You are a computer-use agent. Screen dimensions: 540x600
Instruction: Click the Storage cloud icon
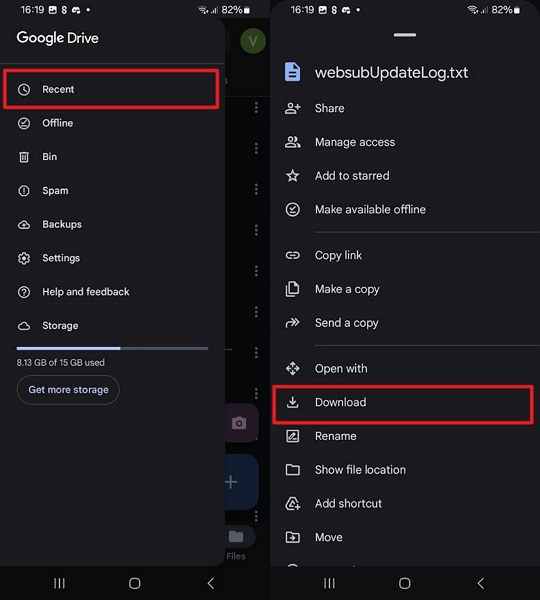click(24, 326)
